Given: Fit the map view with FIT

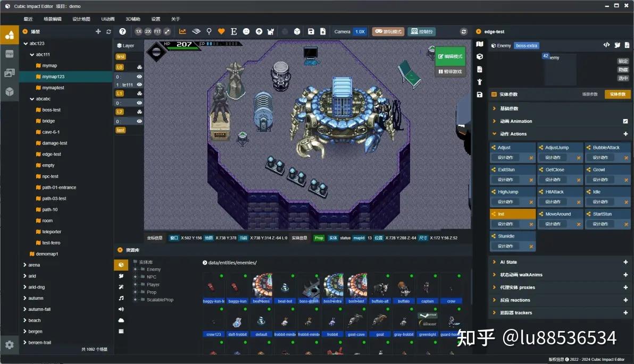Looking at the screenshot, I should click(x=157, y=31).
